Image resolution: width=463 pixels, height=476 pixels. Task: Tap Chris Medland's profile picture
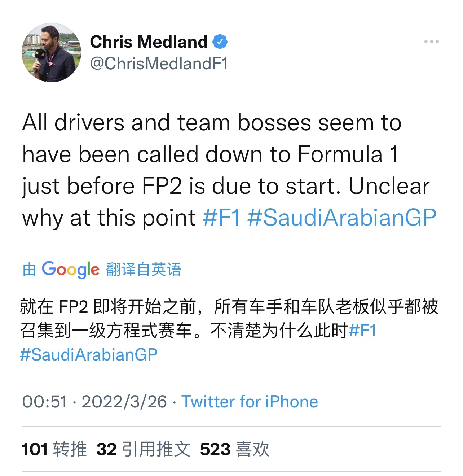click(52, 53)
